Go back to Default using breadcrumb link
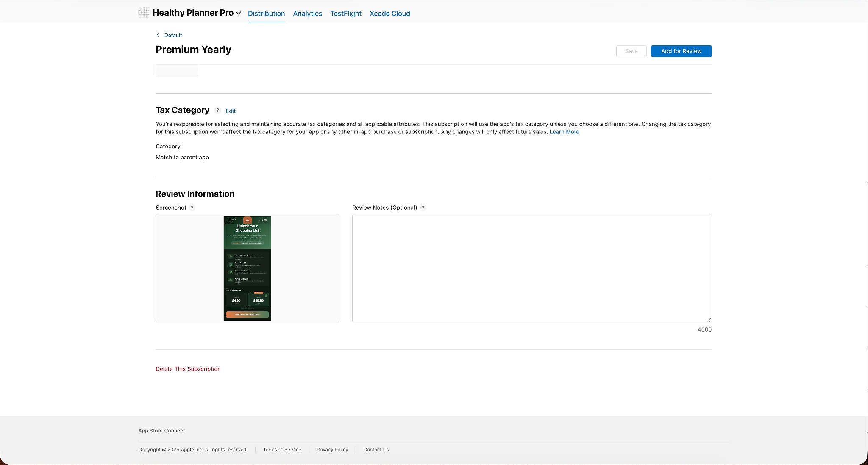The width and height of the screenshot is (868, 465). tap(173, 35)
